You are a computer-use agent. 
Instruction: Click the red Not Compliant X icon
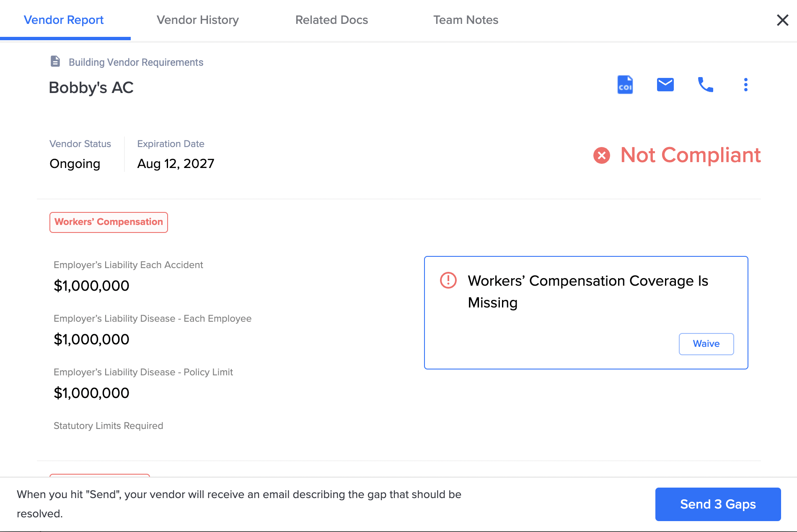tap(601, 155)
